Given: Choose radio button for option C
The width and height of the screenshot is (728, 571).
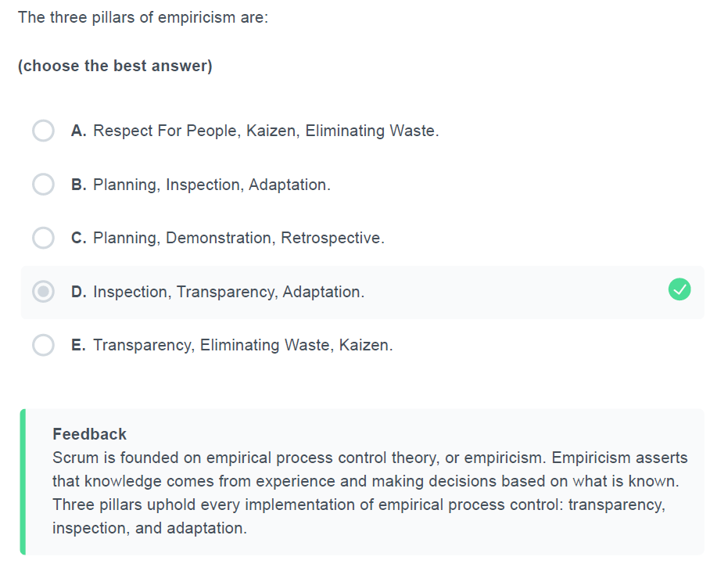Looking at the screenshot, I should [x=43, y=238].
